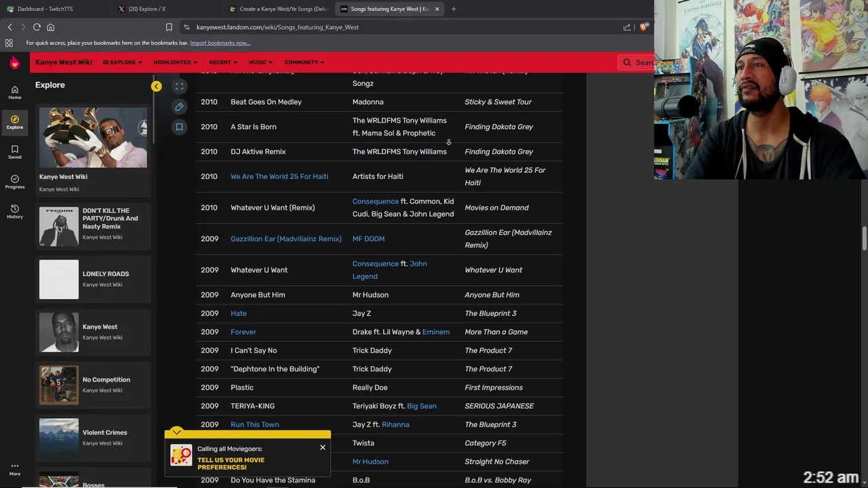
Task: Open the MF DOOM artist link
Action: 368,239
